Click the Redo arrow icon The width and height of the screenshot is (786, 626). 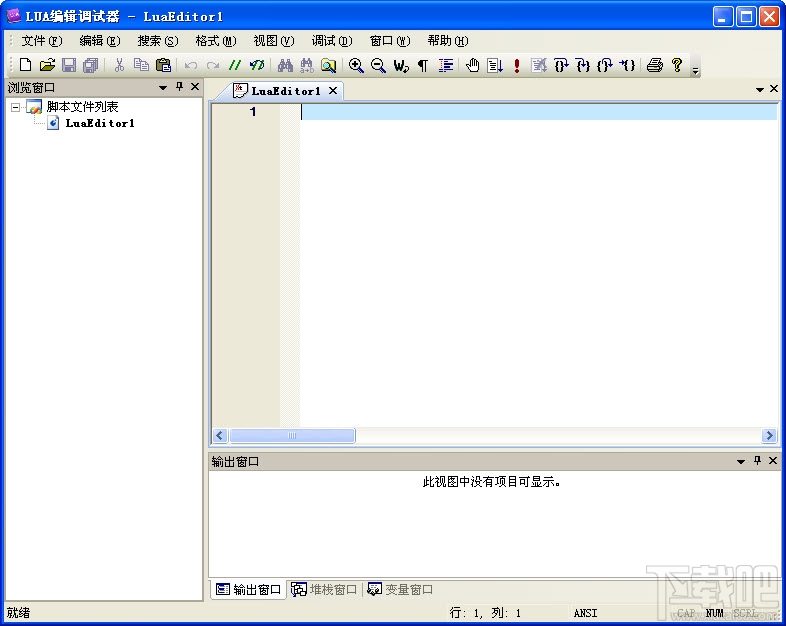click(x=213, y=65)
